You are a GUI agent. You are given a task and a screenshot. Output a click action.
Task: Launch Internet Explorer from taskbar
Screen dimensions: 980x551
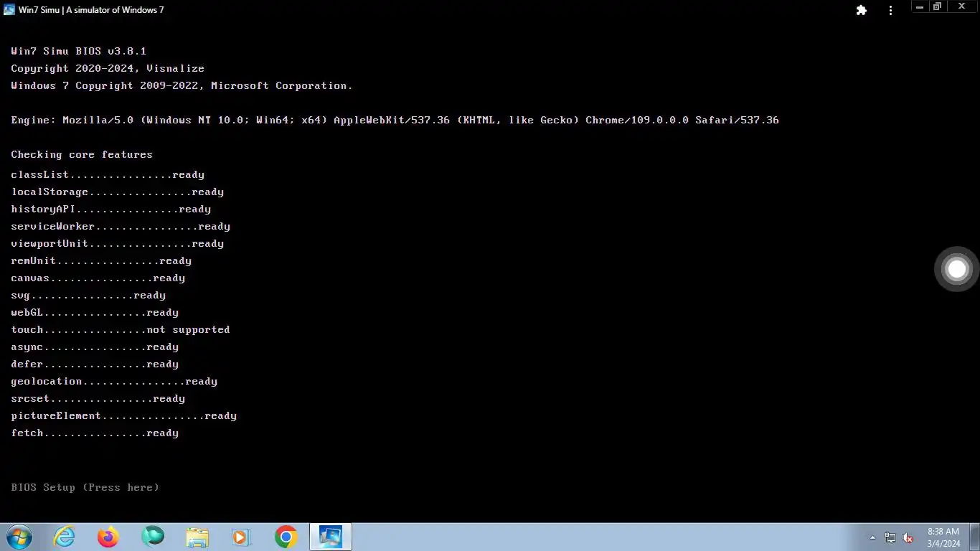pyautogui.click(x=65, y=537)
